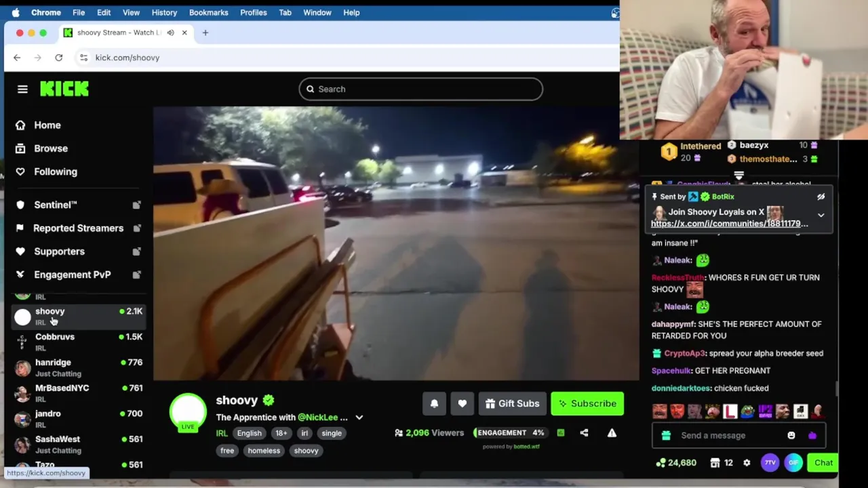Open the Apple menu

(x=16, y=12)
